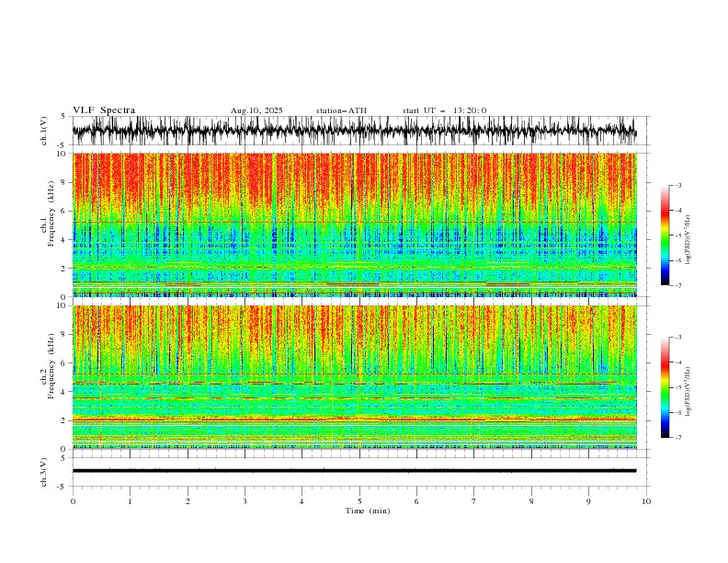Click the upper PSD color scale bar
728x563 pixels.
pos(665,235)
